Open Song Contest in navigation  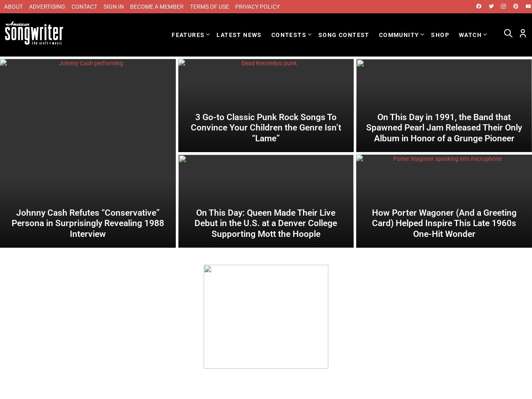click(x=344, y=35)
